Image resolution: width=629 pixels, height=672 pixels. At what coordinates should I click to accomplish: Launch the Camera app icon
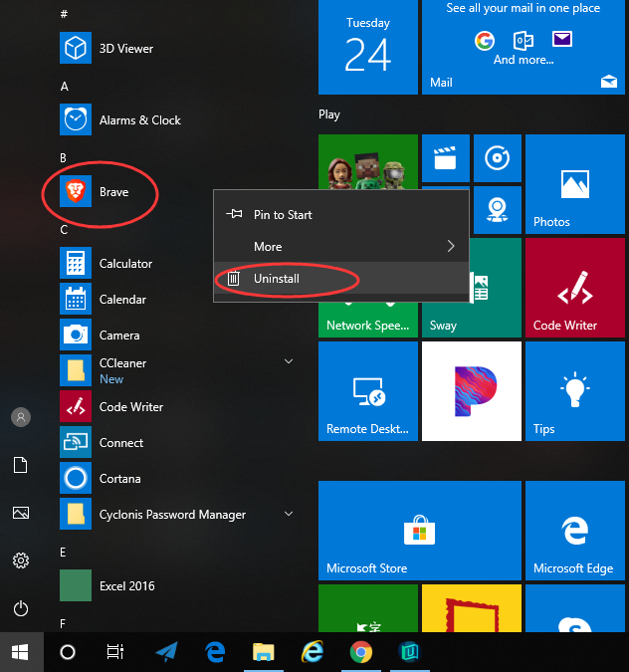(x=76, y=335)
